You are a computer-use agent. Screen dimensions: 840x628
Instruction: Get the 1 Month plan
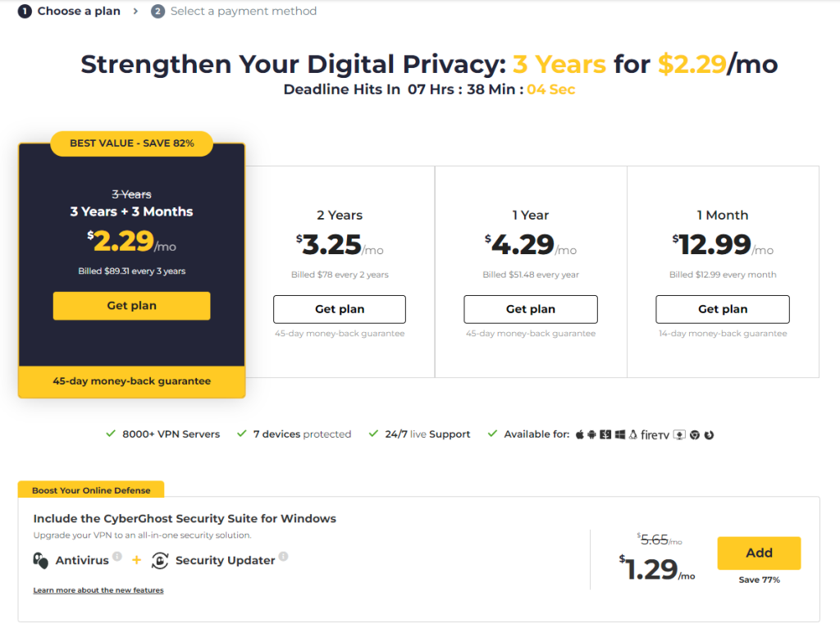(x=723, y=309)
